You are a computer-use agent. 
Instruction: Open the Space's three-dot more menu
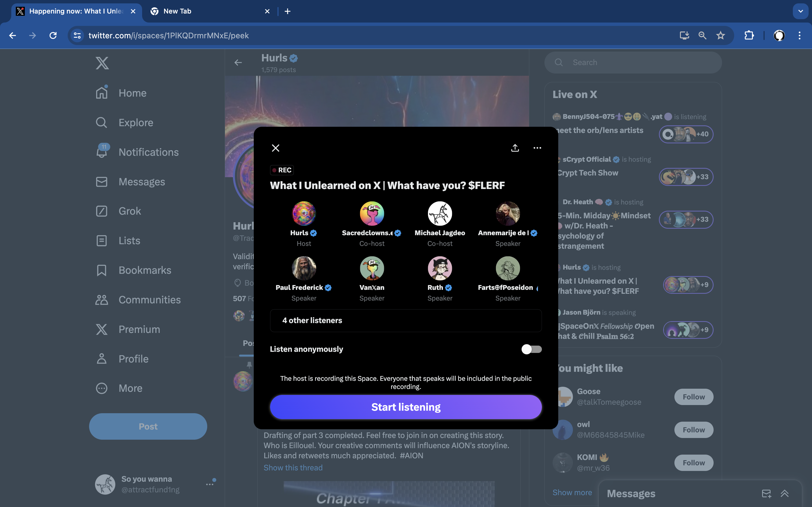tap(537, 148)
